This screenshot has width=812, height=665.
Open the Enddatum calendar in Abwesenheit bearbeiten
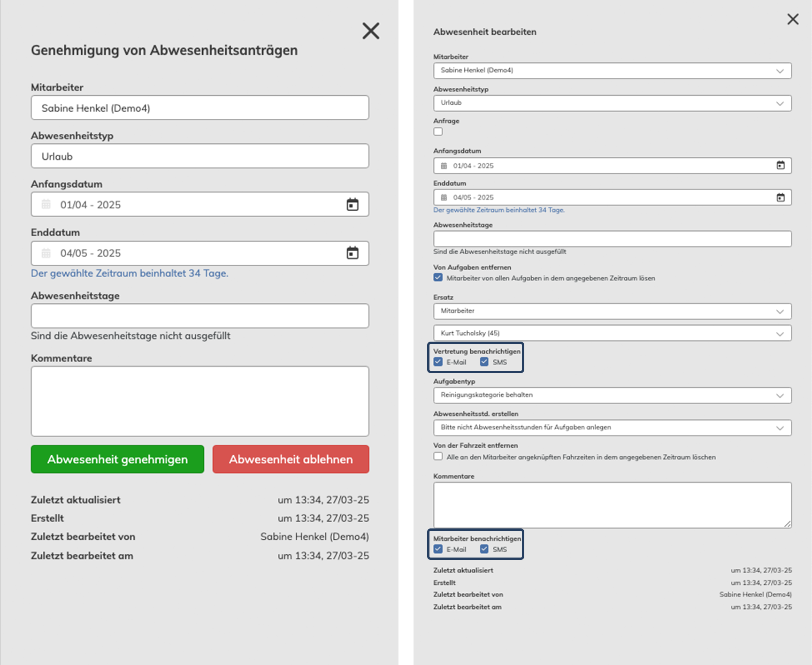[x=781, y=197]
